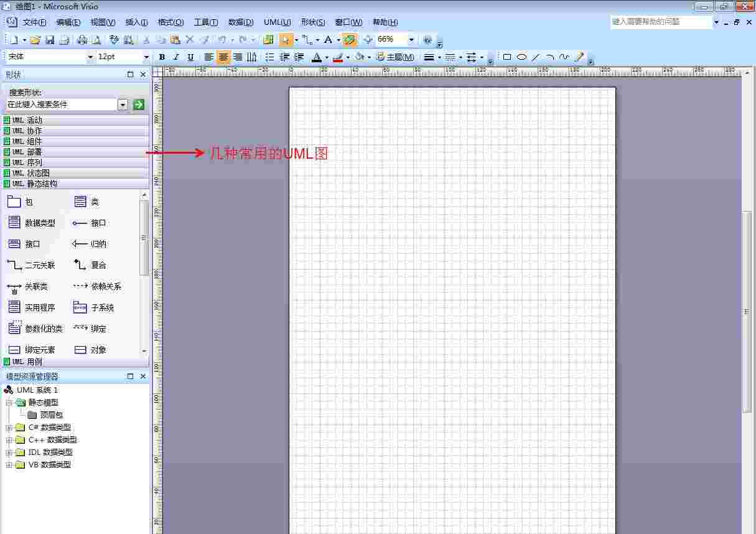Toggle italic text formatting
Image resolution: width=756 pixels, height=534 pixels.
point(175,57)
